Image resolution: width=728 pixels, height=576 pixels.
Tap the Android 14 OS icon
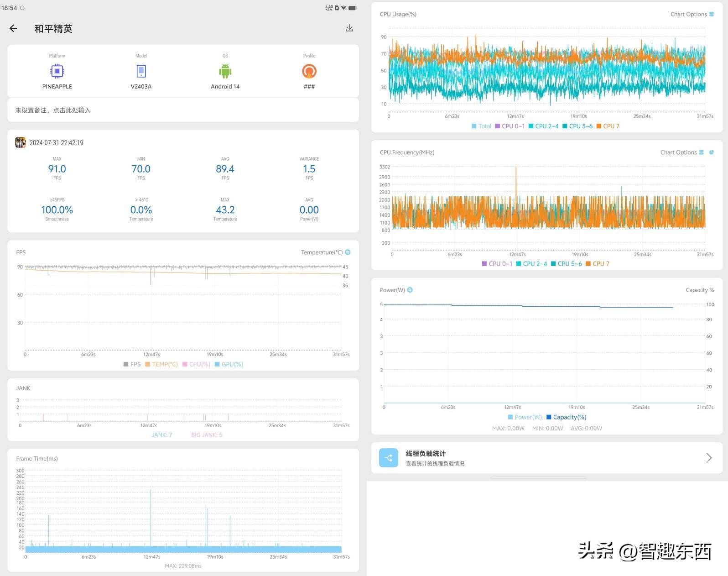click(x=225, y=71)
